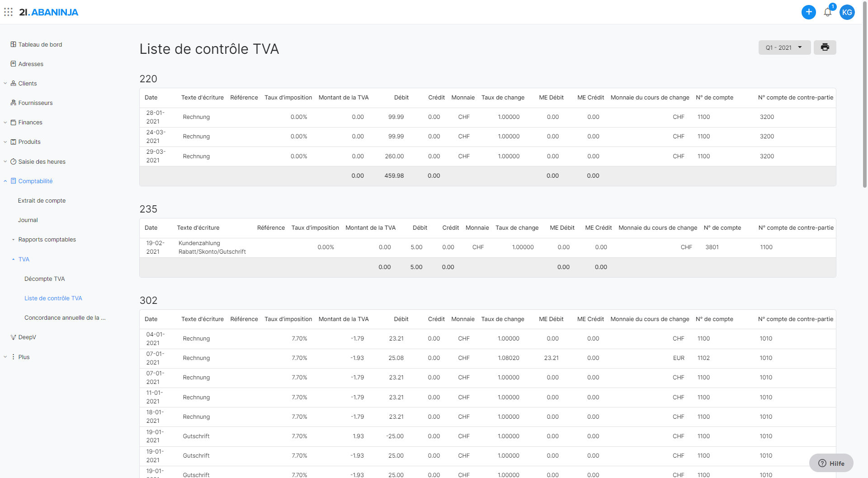Image resolution: width=868 pixels, height=478 pixels.
Task: Open the KG user profile avatar
Action: (847, 12)
